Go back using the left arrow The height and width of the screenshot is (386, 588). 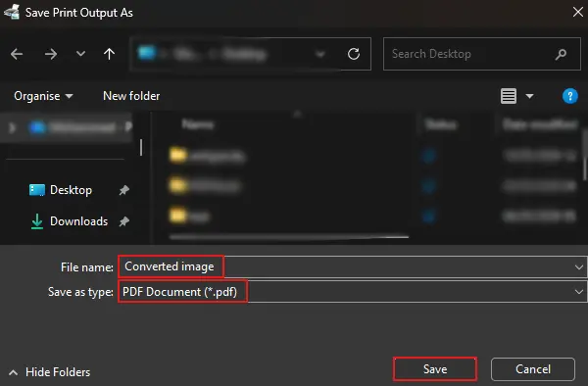coord(17,54)
